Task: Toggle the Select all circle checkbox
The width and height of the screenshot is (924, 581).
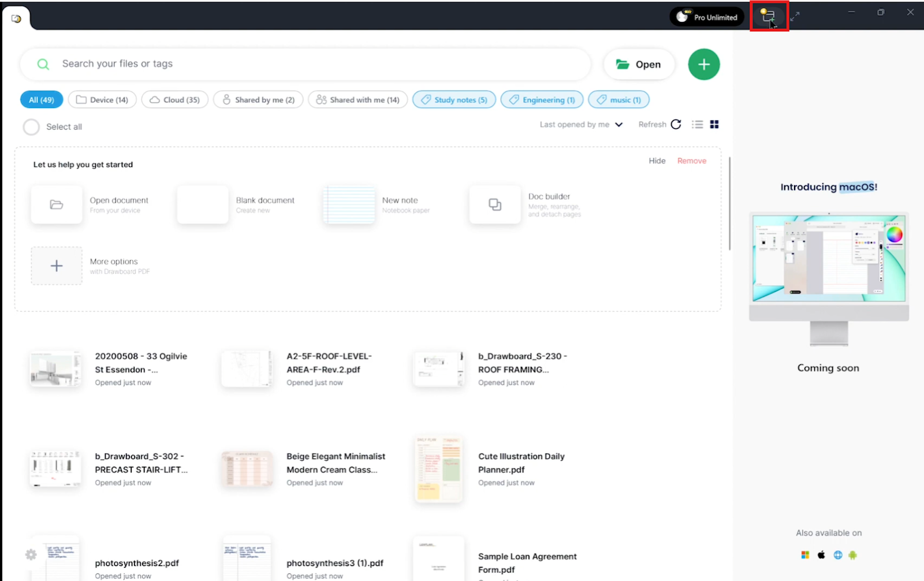Action: pyautogui.click(x=31, y=127)
